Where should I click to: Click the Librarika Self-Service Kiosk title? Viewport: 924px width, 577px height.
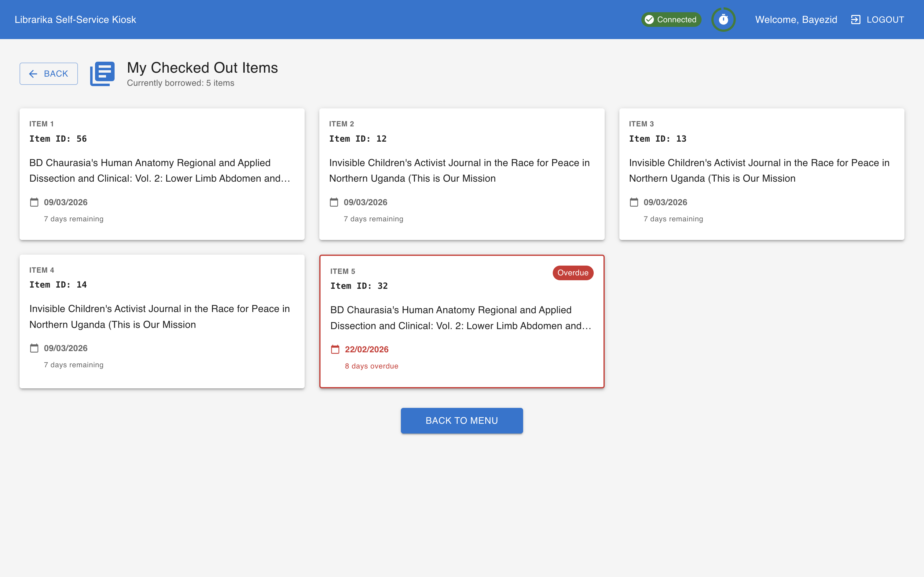coord(75,20)
